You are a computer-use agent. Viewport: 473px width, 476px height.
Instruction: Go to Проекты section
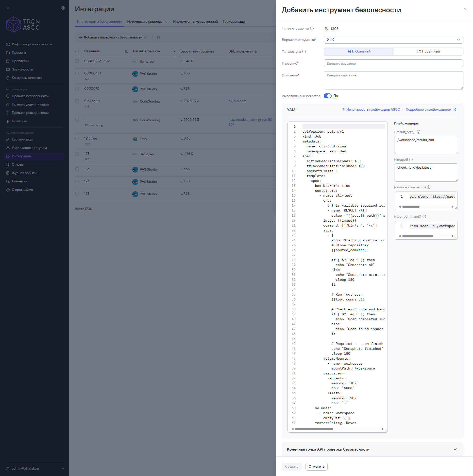pos(19,53)
